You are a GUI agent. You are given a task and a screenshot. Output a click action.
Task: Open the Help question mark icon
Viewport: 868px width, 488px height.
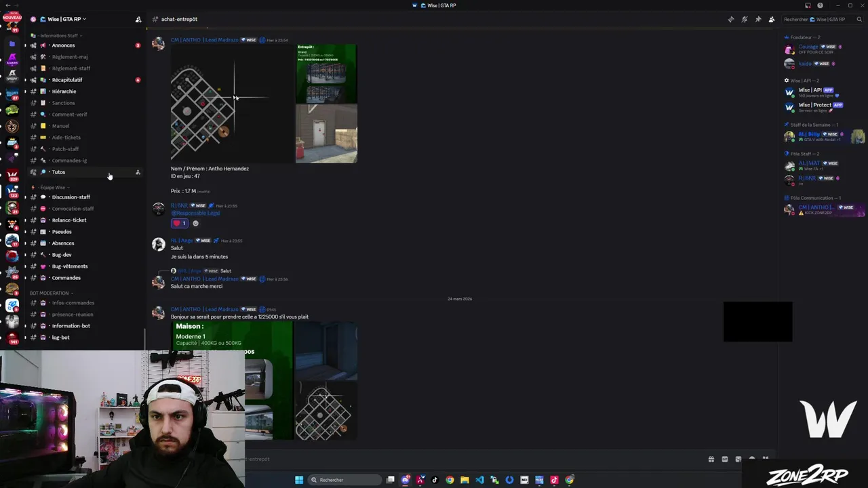(x=820, y=5)
